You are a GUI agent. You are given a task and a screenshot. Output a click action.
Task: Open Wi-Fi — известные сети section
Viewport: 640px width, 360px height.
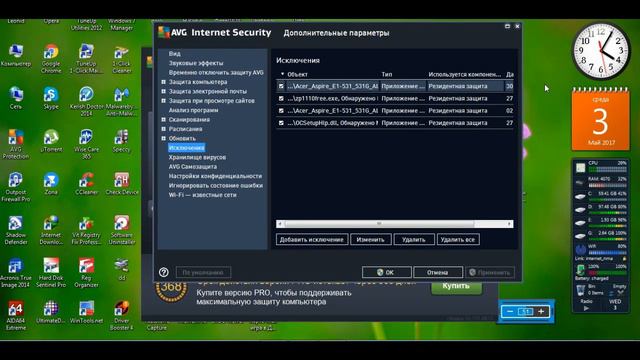click(x=202, y=195)
